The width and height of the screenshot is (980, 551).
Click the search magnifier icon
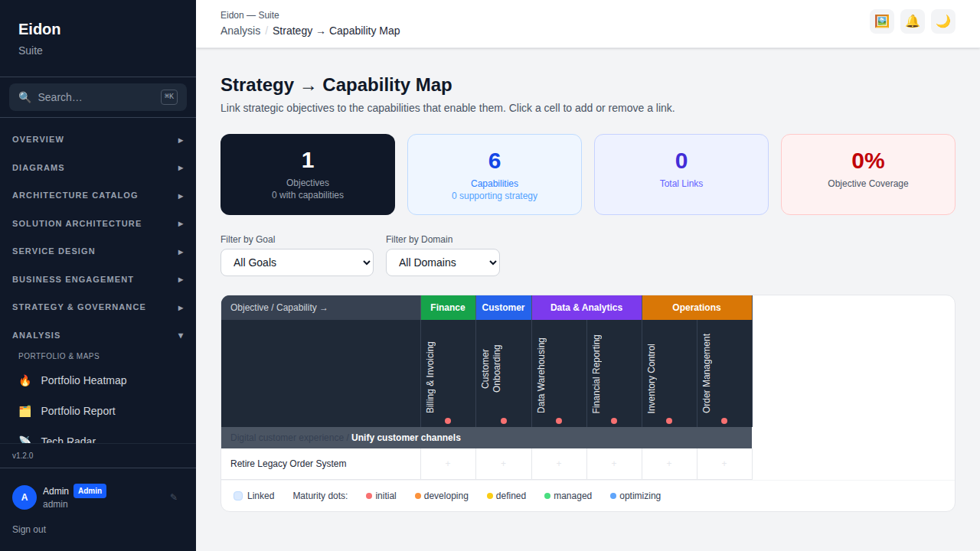(24, 97)
